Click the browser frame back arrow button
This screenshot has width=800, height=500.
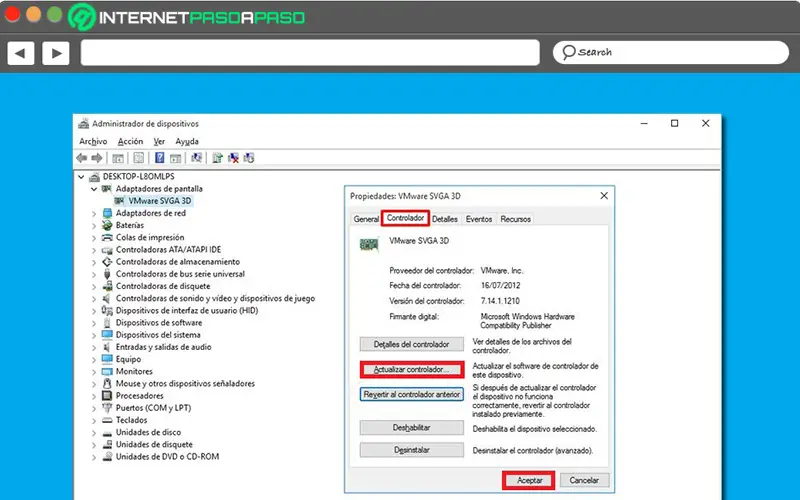(20, 53)
